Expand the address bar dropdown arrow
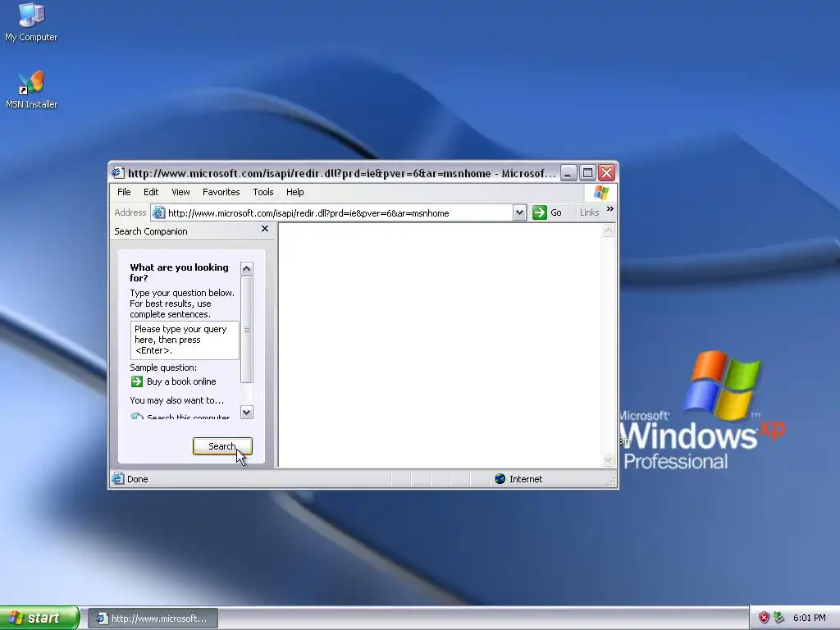This screenshot has height=630, width=840. tap(519, 212)
